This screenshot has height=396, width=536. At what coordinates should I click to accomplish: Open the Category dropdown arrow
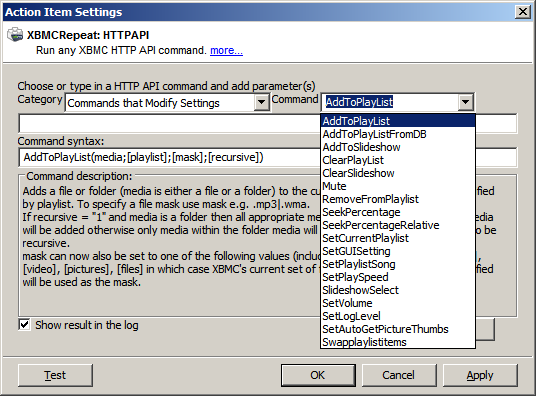pos(262,102)
